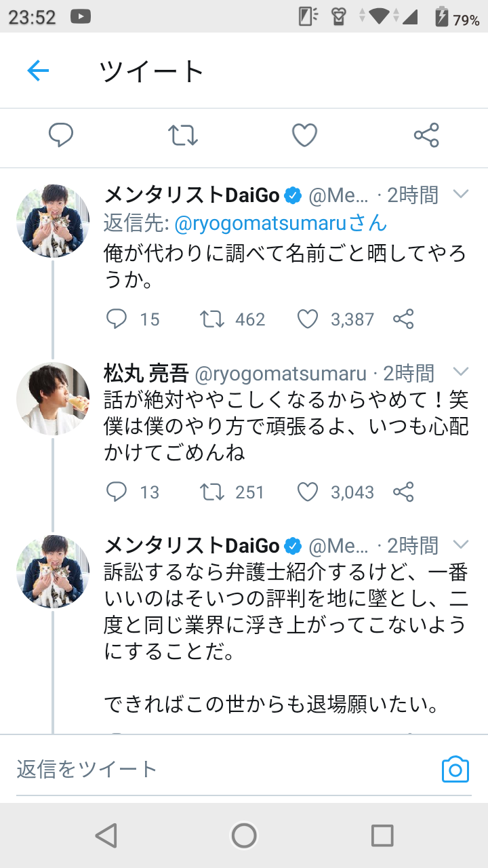Screen dimensions: 488x868
Task: Open @ryogomatsumaru mention link
Action: 262,222
